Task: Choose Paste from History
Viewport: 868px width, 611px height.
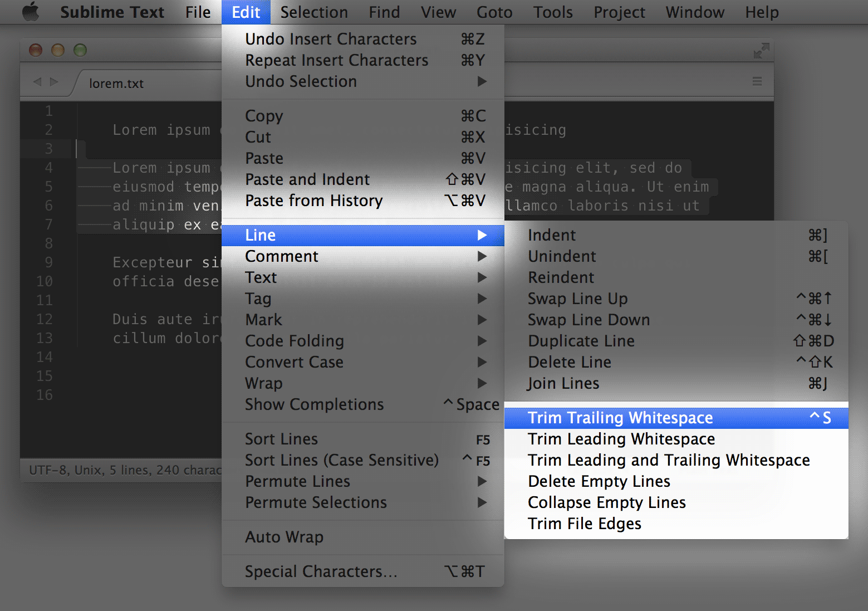Action: pyautogui.click(x=363, y=201)
